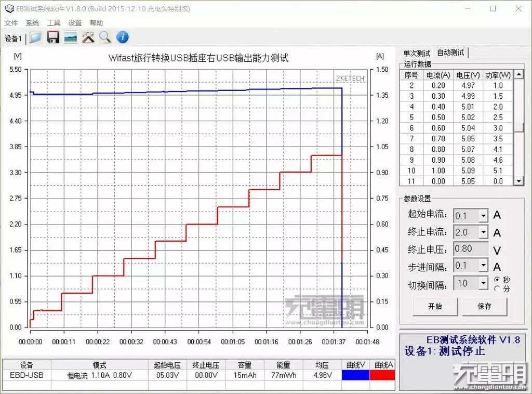532x394 pixels.
Task: Click the 77mWh energy cell
Action: coord(283,375)
